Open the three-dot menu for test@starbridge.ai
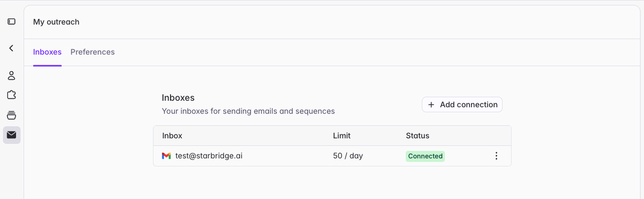The image size is (644, 199). coord(497,156)
